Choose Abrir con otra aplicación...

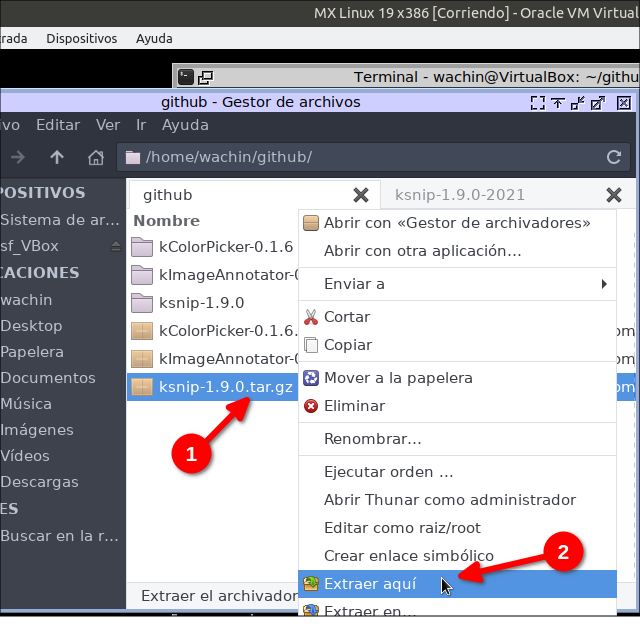click(457, 251)
